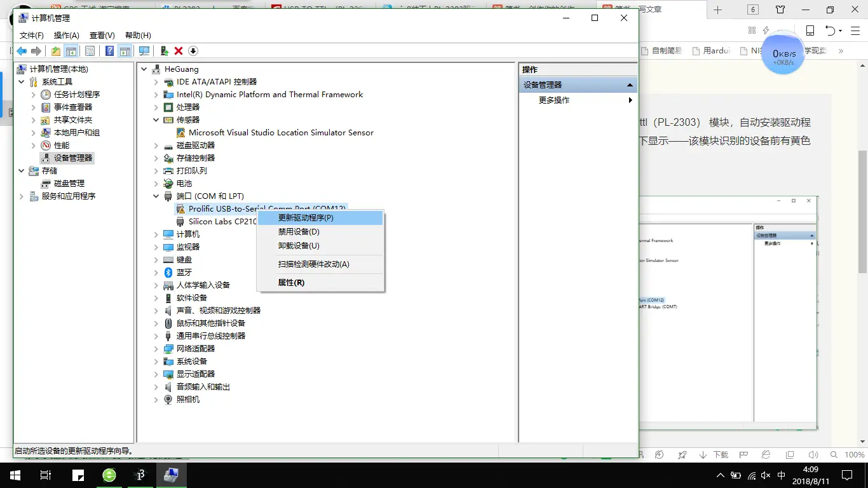Click the mobile phone icon in browser toolbar
868x488 pixels.
(810, 30)
